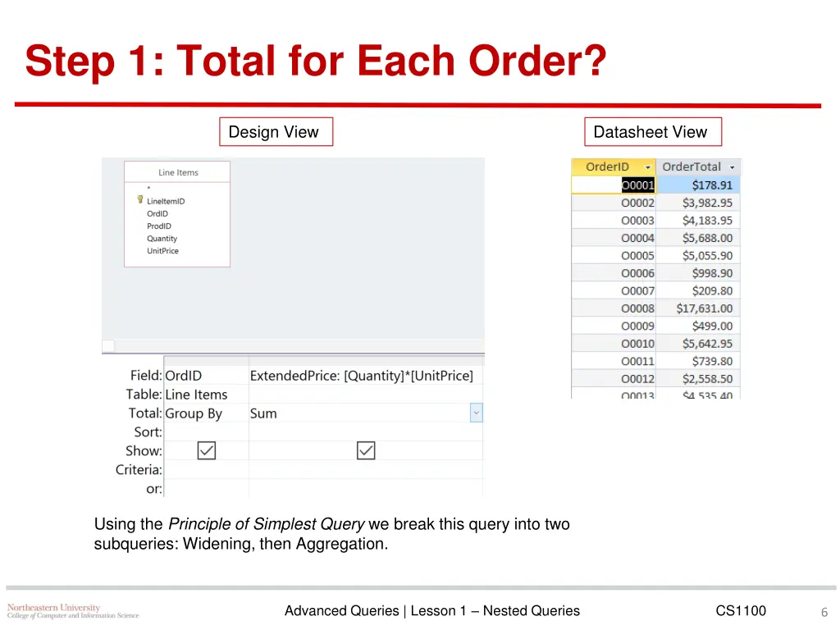Select the O0008 OrderID cell
The image size is (840, 630).
click(614, 308)
